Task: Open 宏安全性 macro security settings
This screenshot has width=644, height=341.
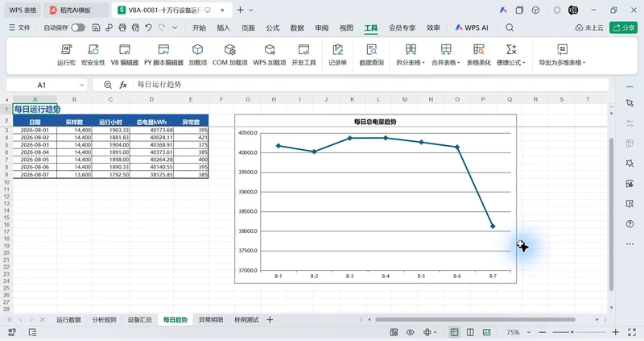Action: (x=93, y=55)
